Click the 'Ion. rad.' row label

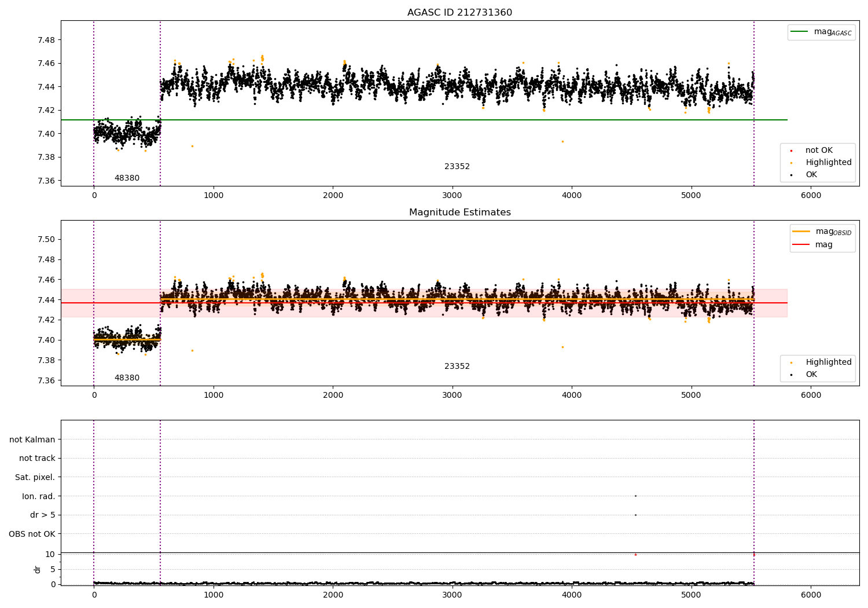click(39, 497)
